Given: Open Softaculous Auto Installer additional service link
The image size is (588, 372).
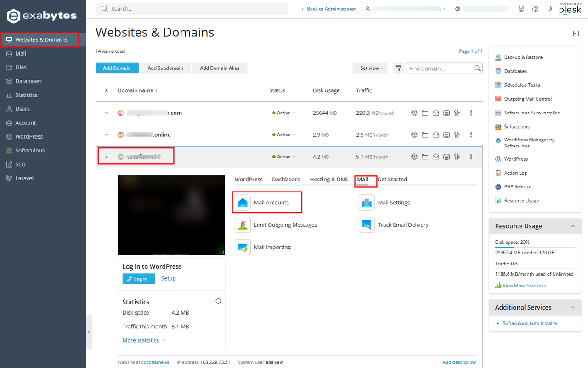Looking at the screenshot, I should pyautogui.click(x=530, y=323).
